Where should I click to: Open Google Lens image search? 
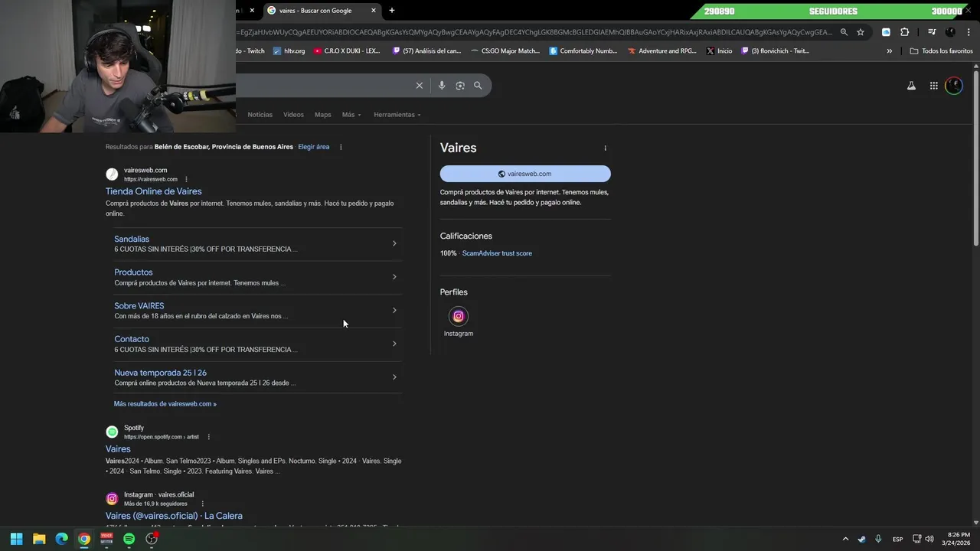(460, 86)
